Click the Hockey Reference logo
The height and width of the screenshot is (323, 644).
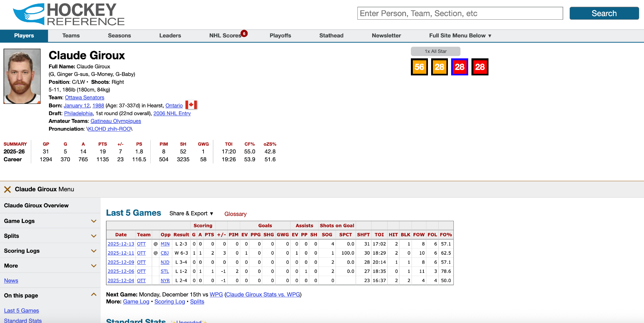pyautogui.click(x=69, y=15)
